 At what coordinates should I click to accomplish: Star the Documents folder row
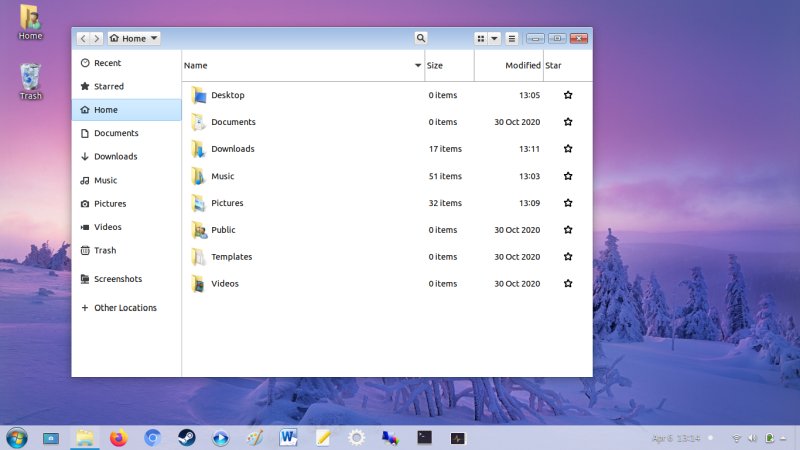pos(568,122)
